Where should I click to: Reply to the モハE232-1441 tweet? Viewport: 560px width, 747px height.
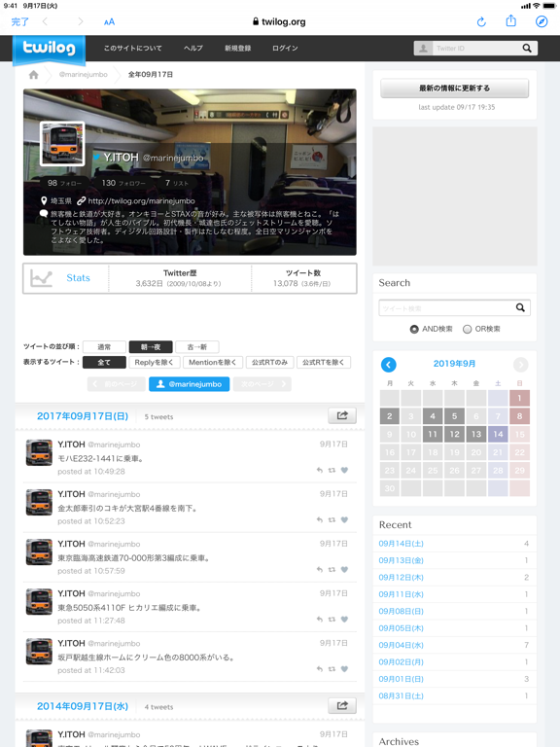(320, 470)
